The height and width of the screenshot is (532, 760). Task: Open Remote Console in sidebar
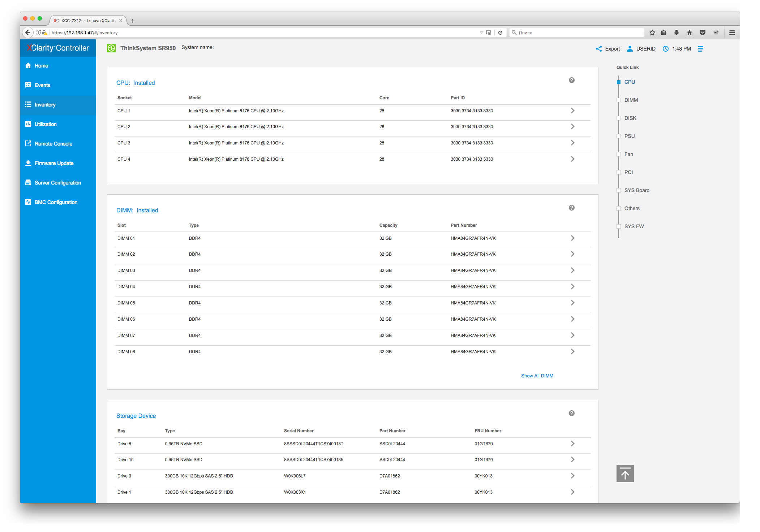pyautogui.click(x=53, y=144)
